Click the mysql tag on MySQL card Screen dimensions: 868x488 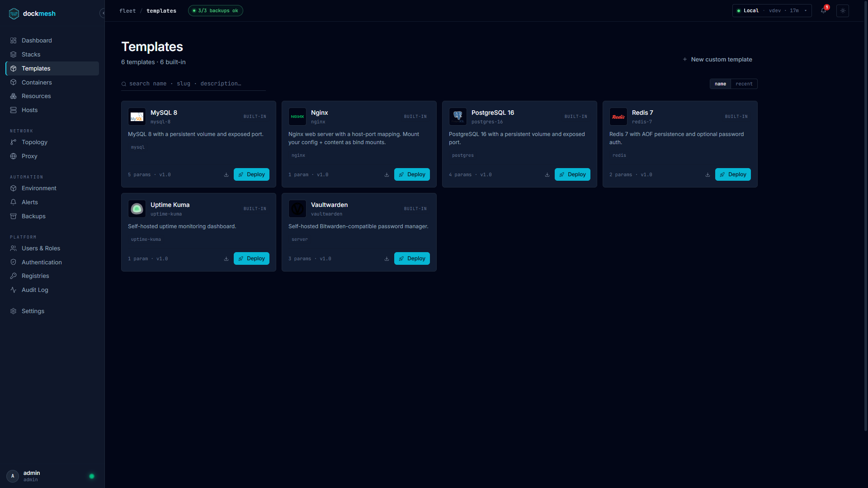click(x=138, y=148)
